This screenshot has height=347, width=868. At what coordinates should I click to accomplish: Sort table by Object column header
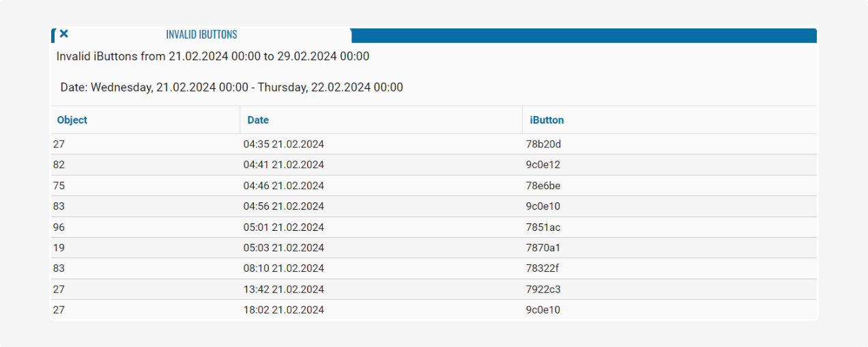point(72,120)
